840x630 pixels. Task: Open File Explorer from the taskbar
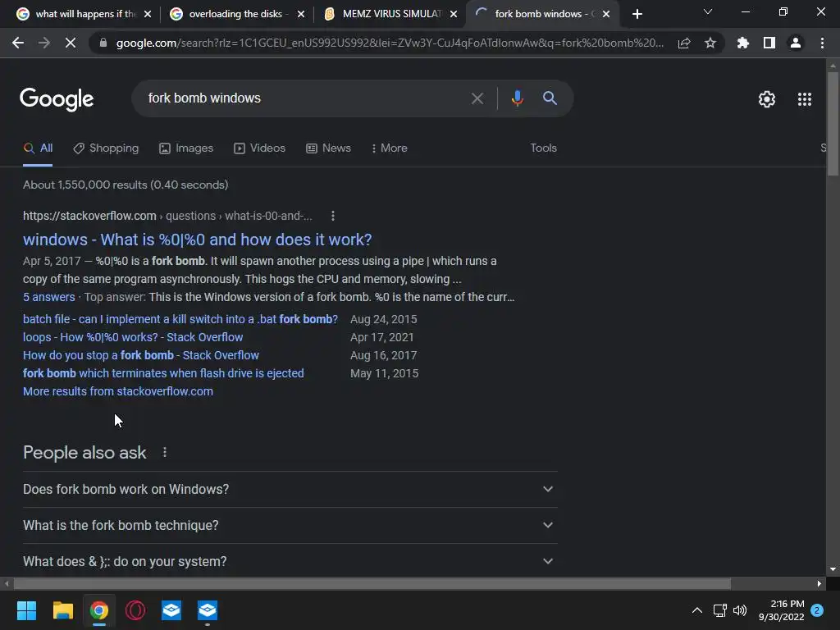pyautogui.click(x=62, y=610)
